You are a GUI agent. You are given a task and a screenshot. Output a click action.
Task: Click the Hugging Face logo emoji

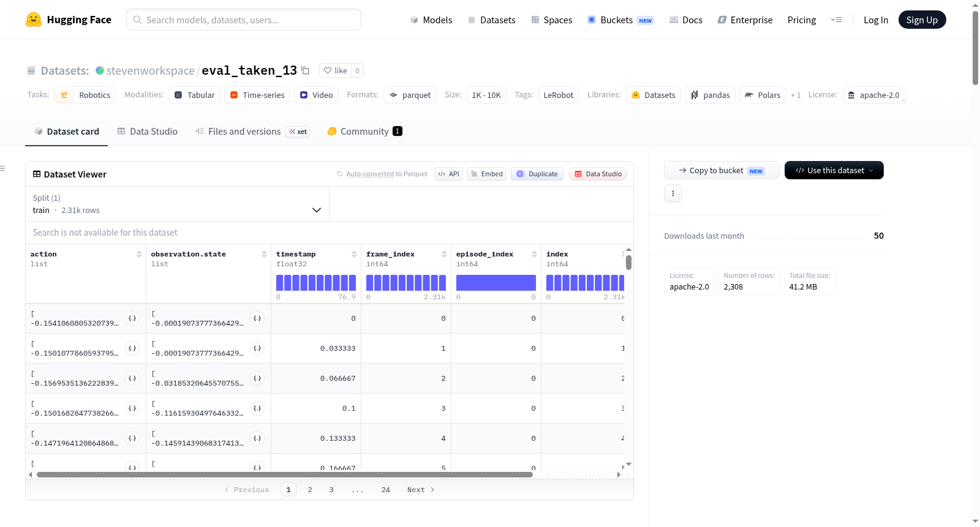[34, 20]
